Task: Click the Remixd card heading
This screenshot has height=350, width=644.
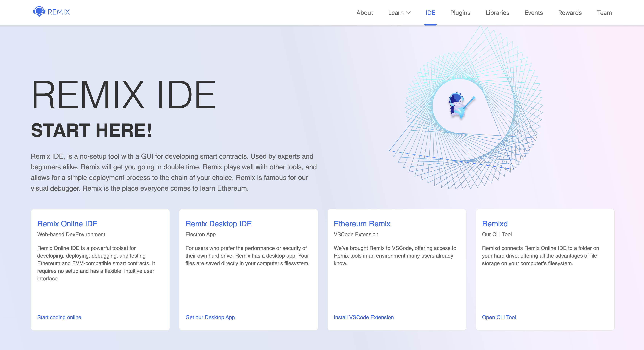Action: click(x=495, y=224)
